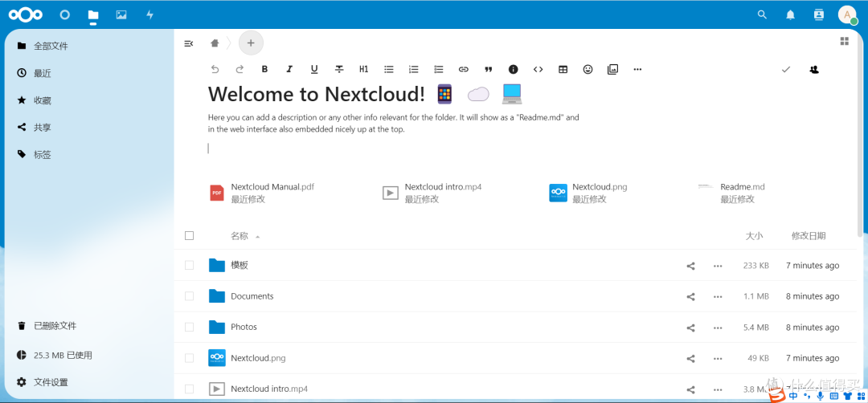The height and width of the screenshot is (403, 868).
Task: Share the Photos folder
Action: tap(691, 328)
